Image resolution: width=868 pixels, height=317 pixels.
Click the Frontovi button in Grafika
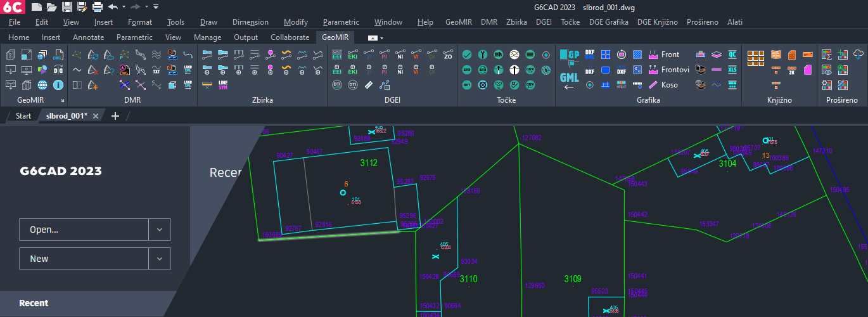[668, 70]
